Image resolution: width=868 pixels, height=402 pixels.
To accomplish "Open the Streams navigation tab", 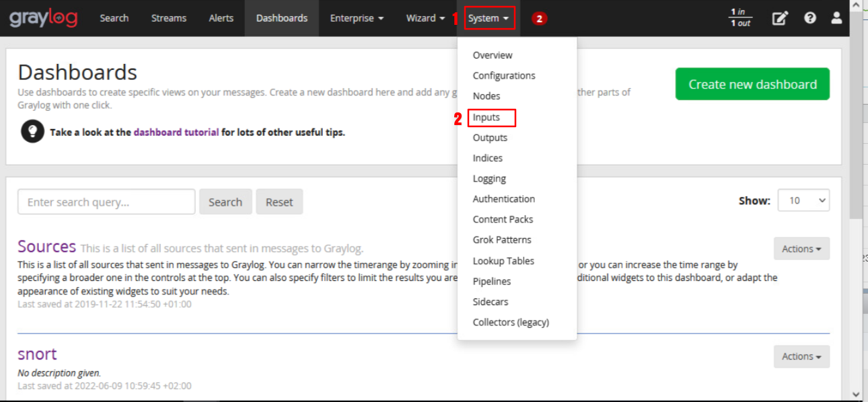I will [x=169, y=18].
